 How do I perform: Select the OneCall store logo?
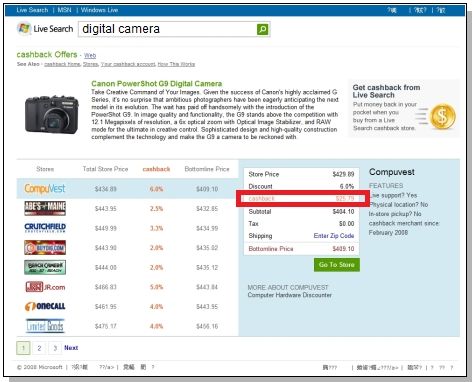point(45,306)
